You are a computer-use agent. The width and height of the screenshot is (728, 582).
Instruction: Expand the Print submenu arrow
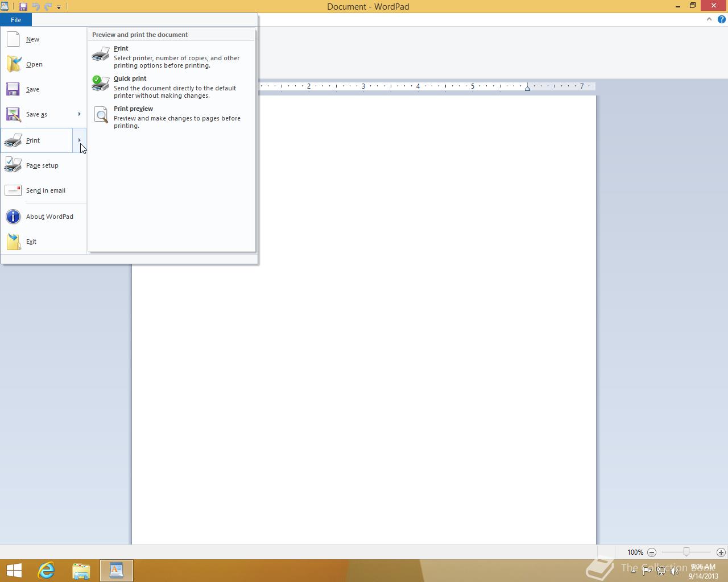(79, 140)
